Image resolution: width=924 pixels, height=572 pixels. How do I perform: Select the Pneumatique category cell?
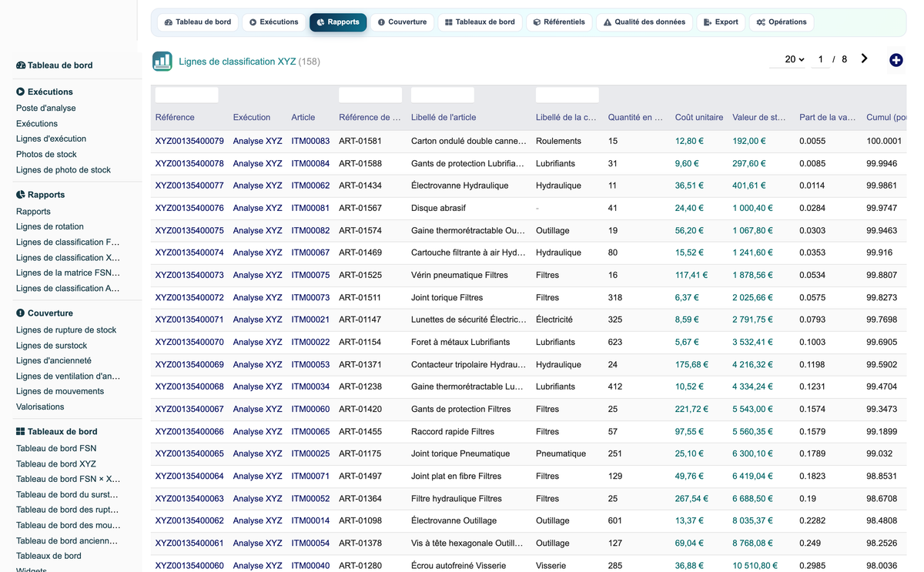tap(561, 453)
